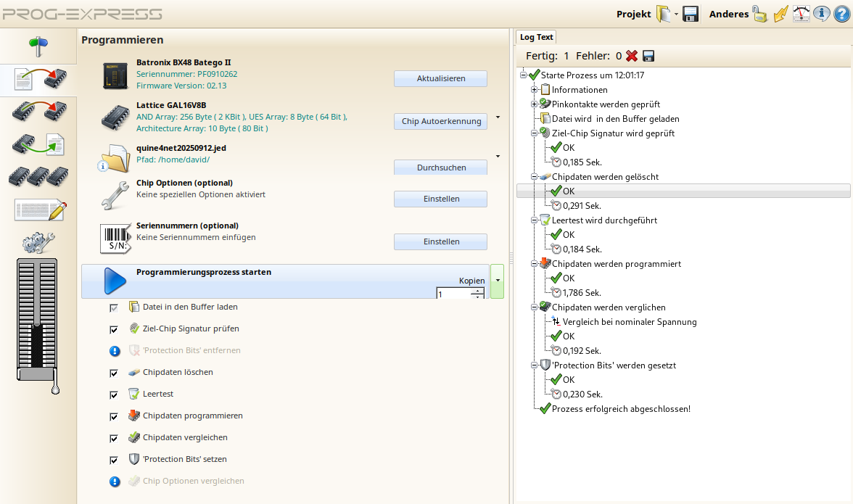Clear the log with red X icon
The height and width of the screenshot is (504, 853).
(x=632, y=56)
